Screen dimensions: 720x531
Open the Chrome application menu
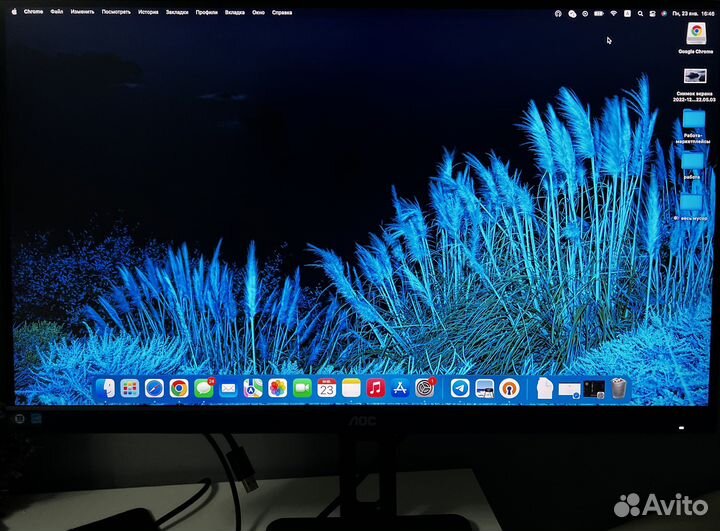(34, 12)
